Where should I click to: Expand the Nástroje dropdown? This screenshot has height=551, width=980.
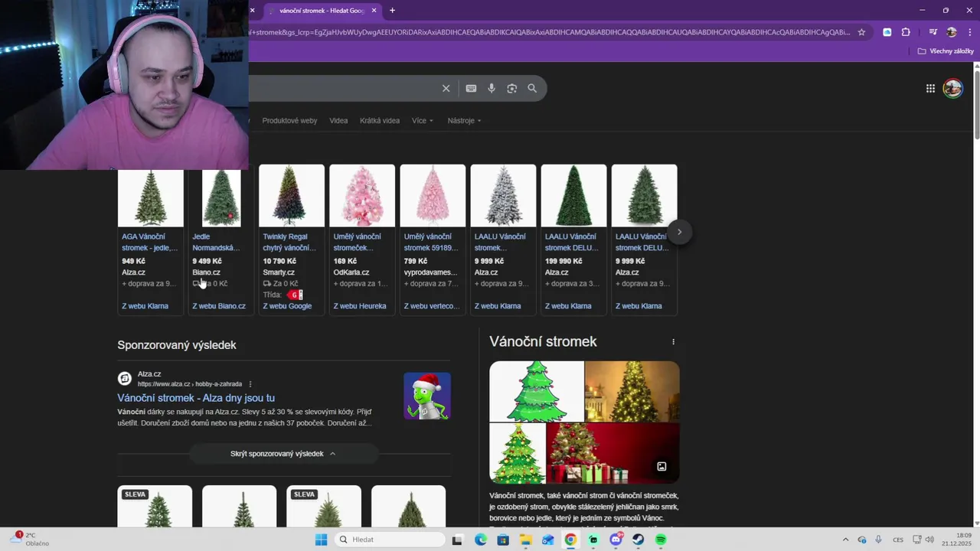(x=465, y=120)
